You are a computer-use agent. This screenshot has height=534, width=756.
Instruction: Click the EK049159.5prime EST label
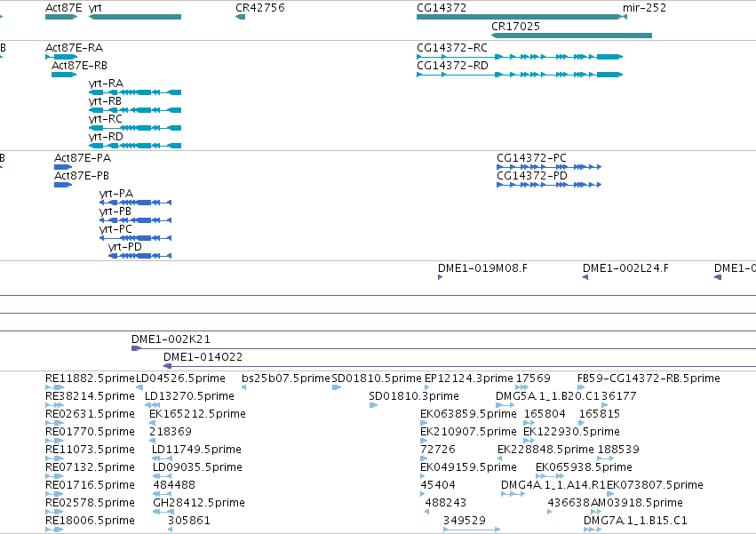click(468, 467)
